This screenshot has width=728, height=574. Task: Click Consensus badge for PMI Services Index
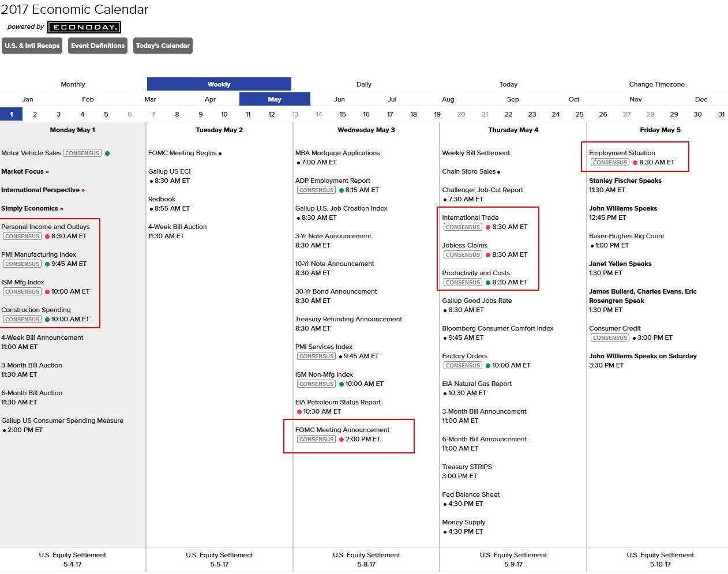coord(316,356)
